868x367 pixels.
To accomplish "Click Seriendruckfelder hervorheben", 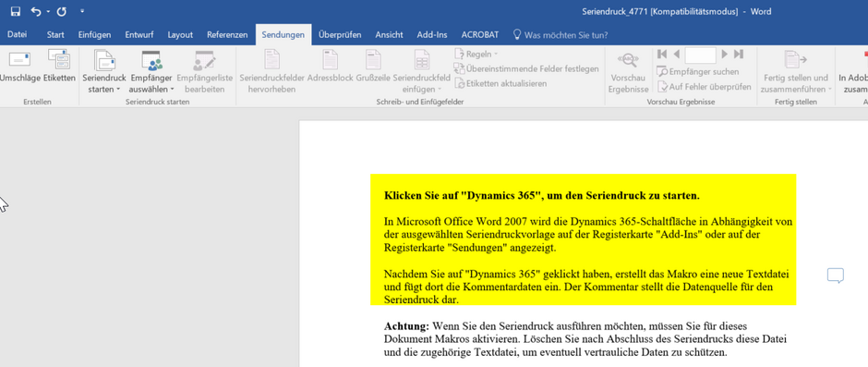I will [271, 71].
